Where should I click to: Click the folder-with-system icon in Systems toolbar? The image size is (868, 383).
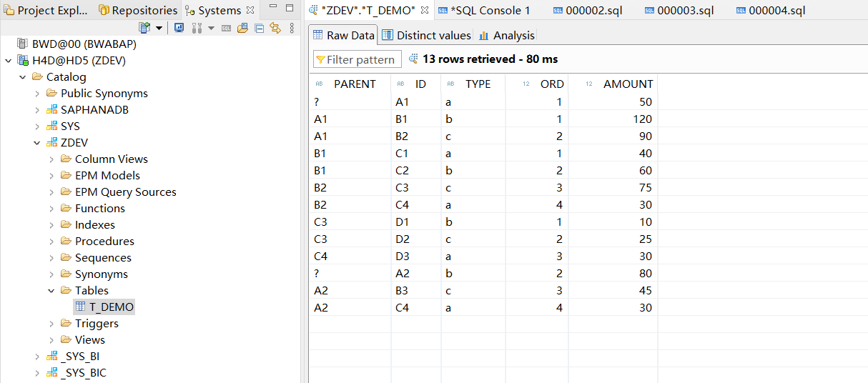point(242,28)
